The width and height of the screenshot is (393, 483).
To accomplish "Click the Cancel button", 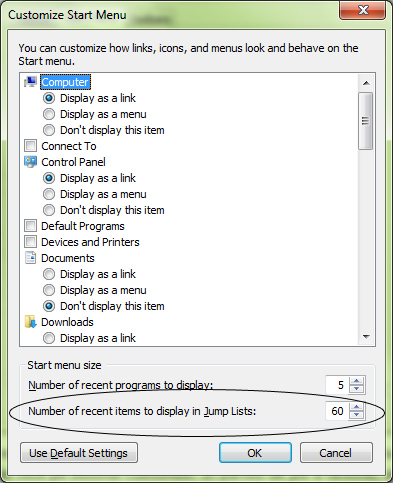I will [x=336, y=453].
